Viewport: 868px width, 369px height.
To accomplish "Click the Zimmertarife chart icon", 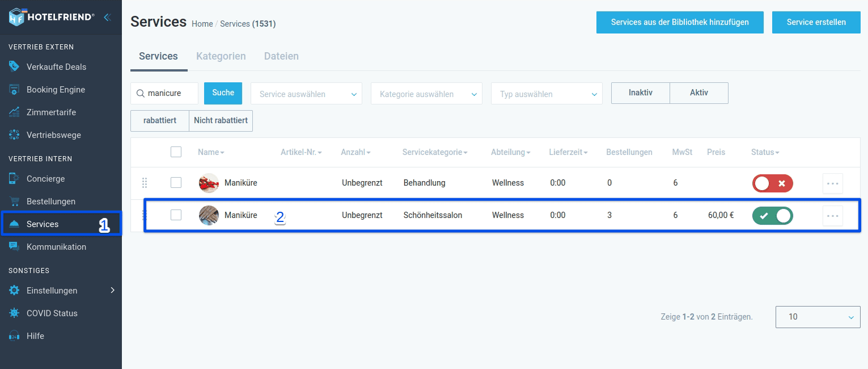I will (14, 112).
